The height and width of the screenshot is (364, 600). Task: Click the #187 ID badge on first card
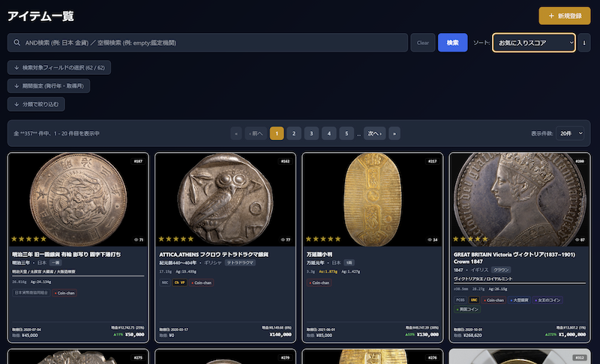[x=137, y=161]
